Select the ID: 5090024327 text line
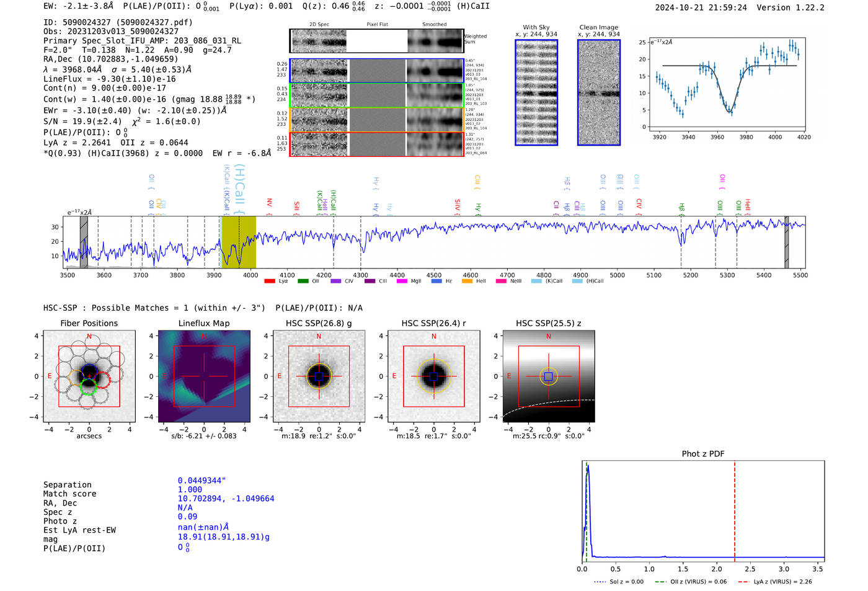This screenshot has width=868, height=591. (118, 22)
